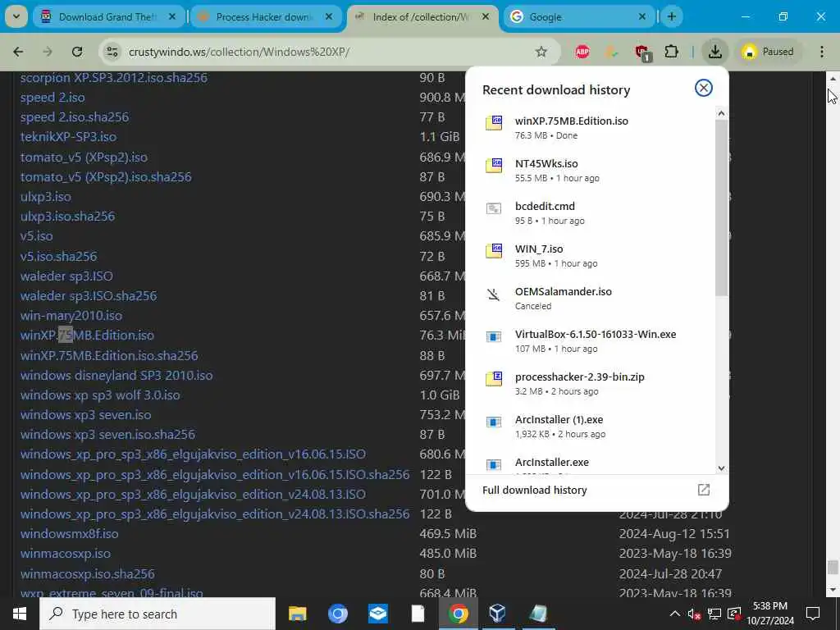This screenshot has height=630, width=840.
Task: Switch to Process Hacker download tab
Action: [x=265, y=17]
